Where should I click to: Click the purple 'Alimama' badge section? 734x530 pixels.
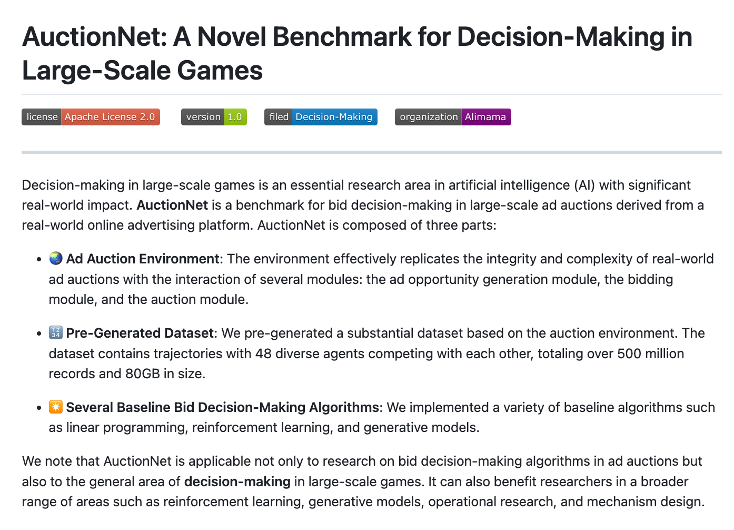click(x=486, y=117)
